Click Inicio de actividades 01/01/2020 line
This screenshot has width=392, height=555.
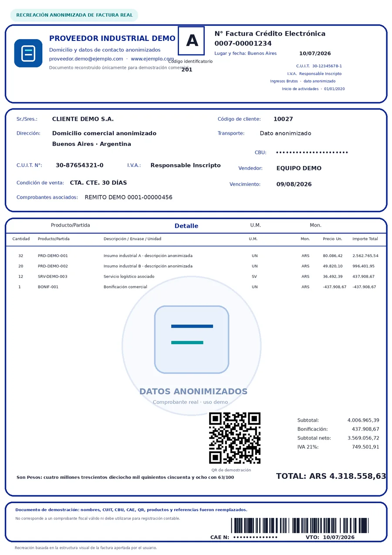pos(313,89)
